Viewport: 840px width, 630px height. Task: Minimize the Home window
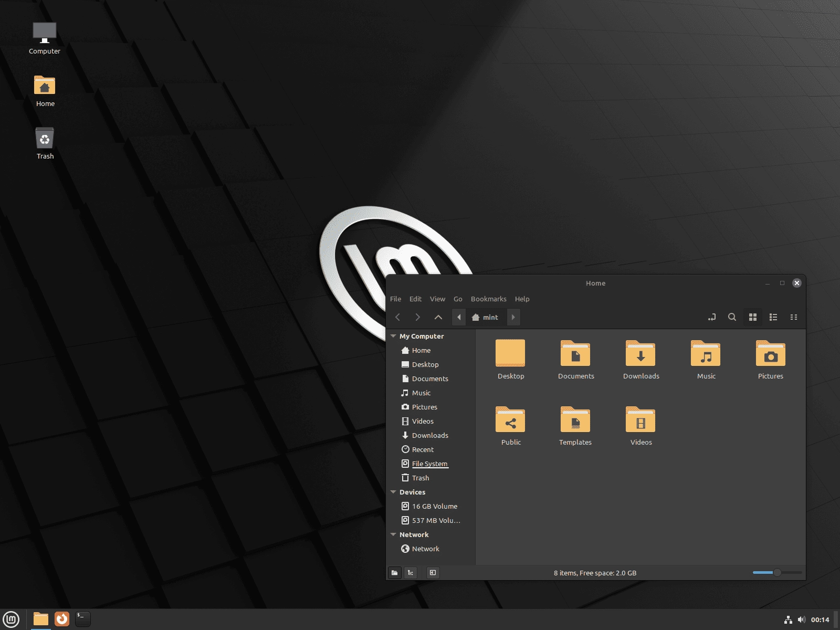coord(768,283)
